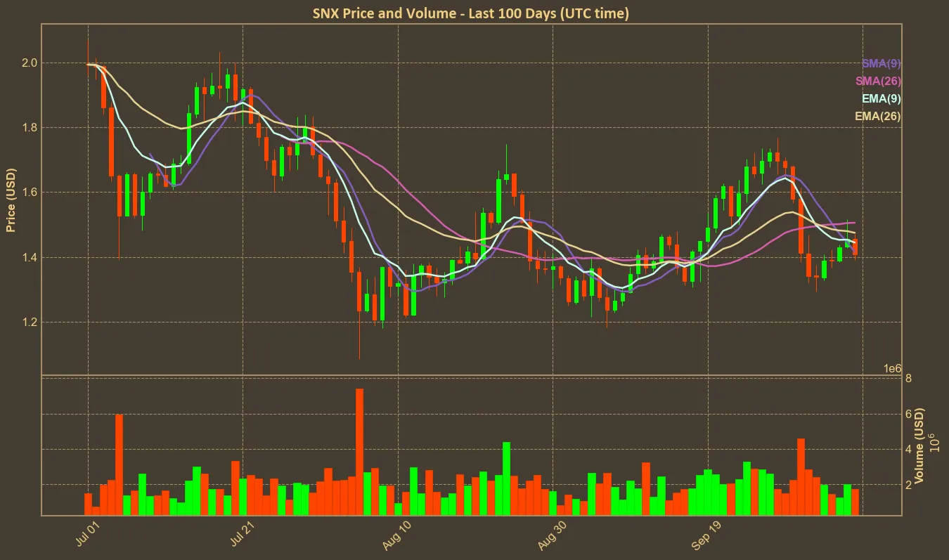The image size is (949, 560).
Task: Click the 'Volume (USD)' axis label
Action: (x=920, y=446)
